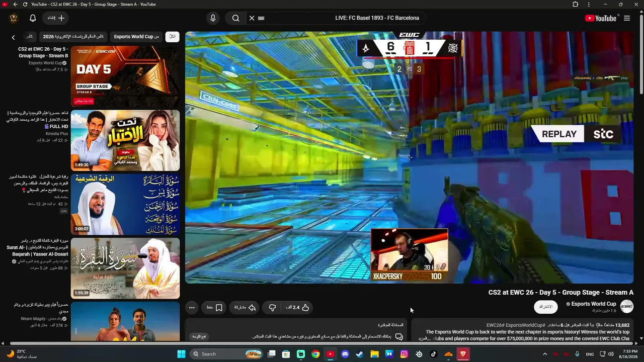Open the #EWC26 hashtag
The height and width of the screenshot is (362, 644).
click(x=495, y=325)
